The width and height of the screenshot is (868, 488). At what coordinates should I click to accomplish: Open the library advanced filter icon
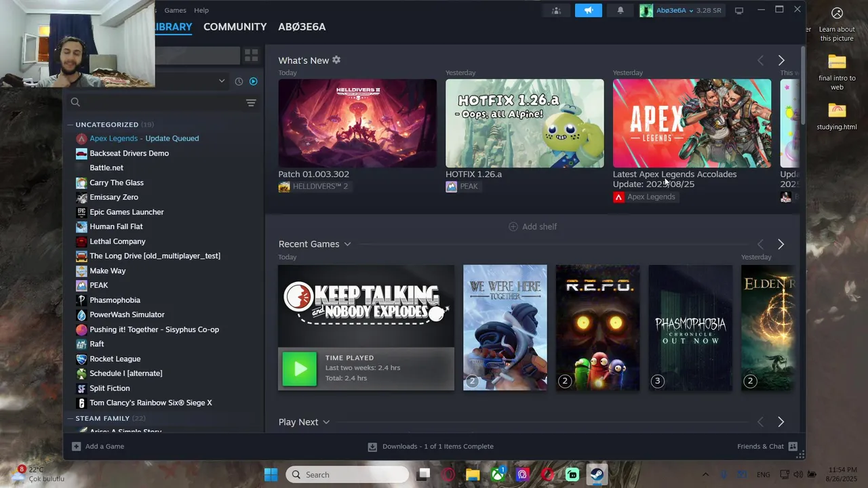[x=251, y=102]
